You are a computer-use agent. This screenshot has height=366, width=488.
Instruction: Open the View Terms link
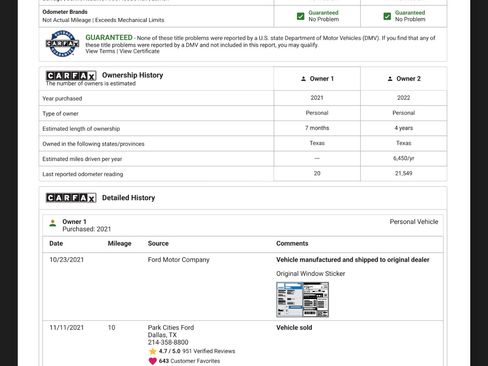coord(100,51)
